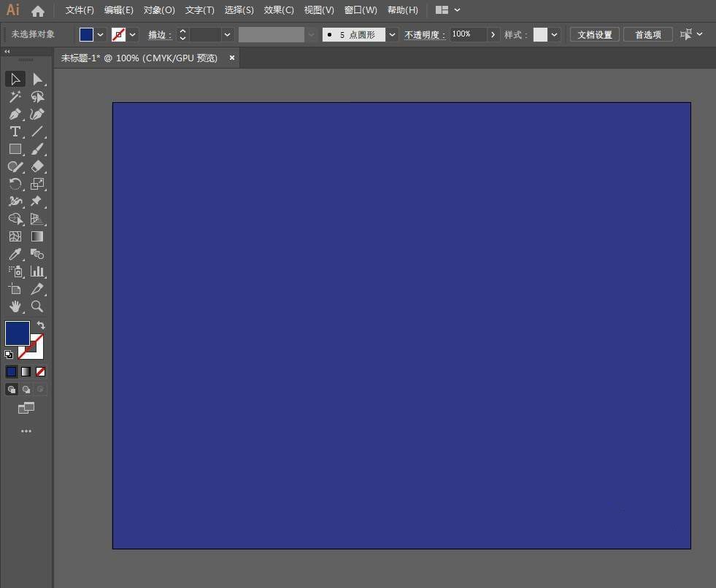Image resolution: width=716 pixels, height=588 pixels.
Task: Select the Puppet Warp pin tool
Action: point(37,201)
